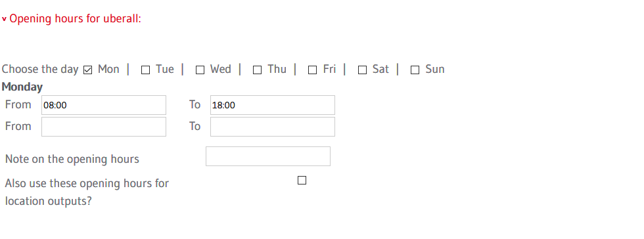Click the 'From' label beside the 08:00 field
The image size is (644, 239).
pos(18,104)
